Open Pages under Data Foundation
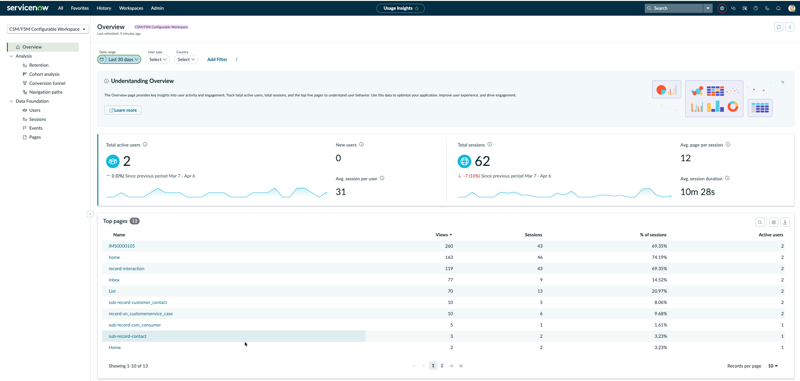 click(x=35, y=137)
